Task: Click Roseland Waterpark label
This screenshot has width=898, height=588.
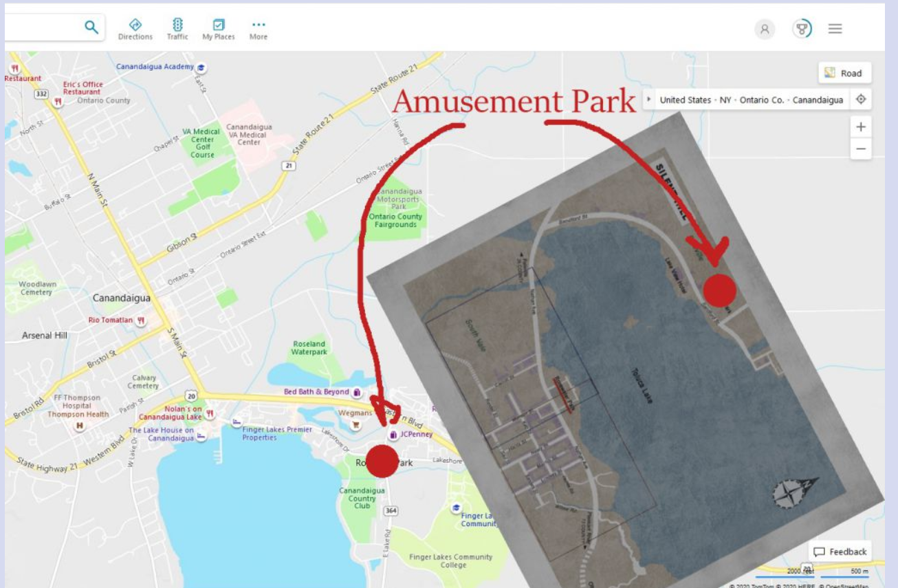Action: click(x=309, y=348)
